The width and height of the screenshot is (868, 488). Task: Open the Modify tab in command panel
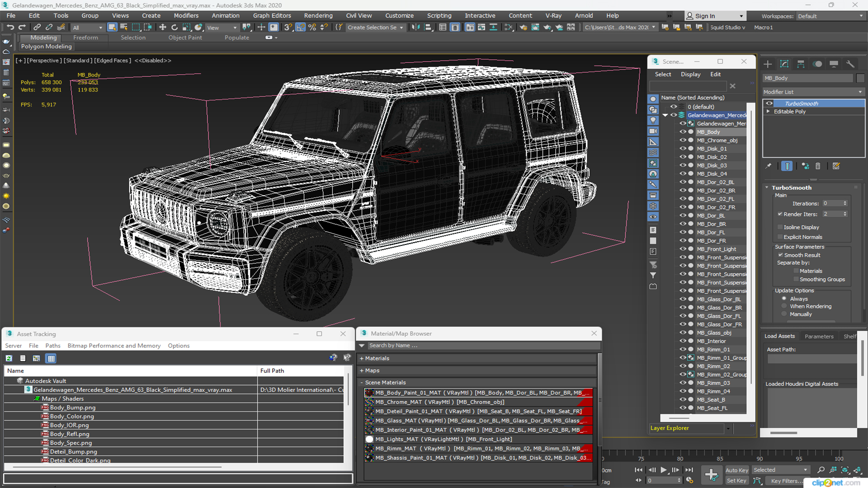[x=784, y=64]
